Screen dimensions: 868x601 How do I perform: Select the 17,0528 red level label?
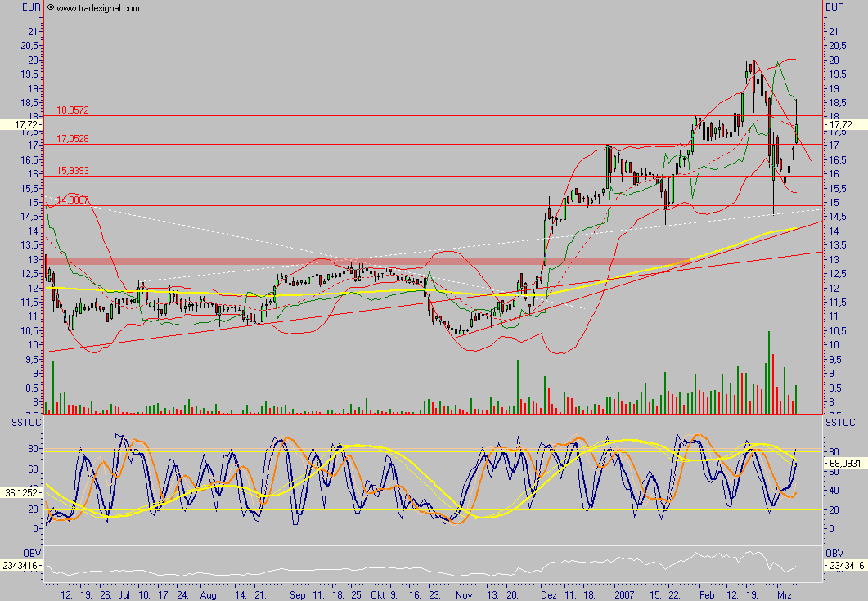click(x=72, y=139)
